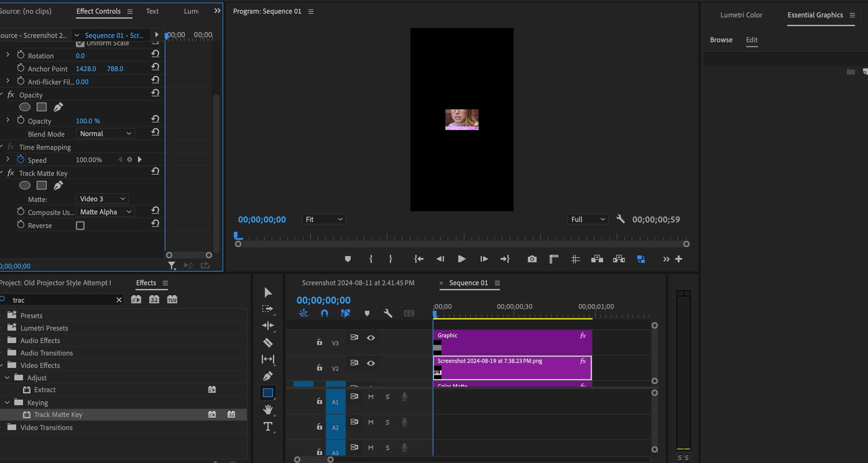This screenshot has width=868, height=463.
Task: Collapse the Keying effects folder
Action: click(x=7, y=402)
